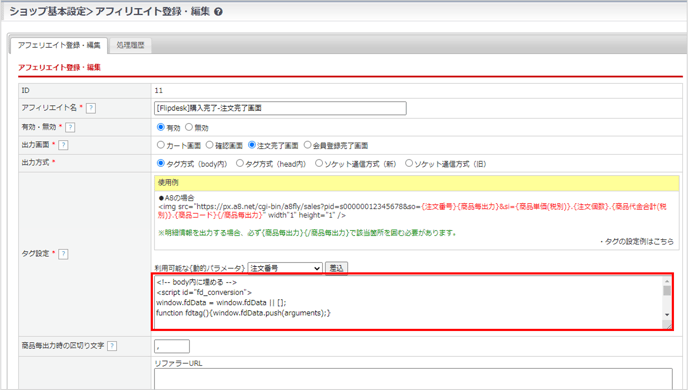Click the tag textarea scrollbar down arrow

pyautogui.click(x=667, y=315)
